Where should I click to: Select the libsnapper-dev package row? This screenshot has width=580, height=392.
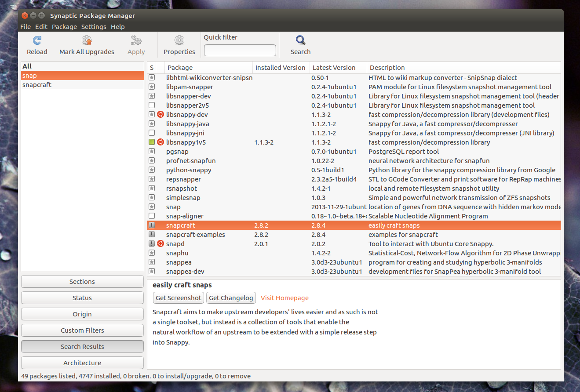(354, 96)
